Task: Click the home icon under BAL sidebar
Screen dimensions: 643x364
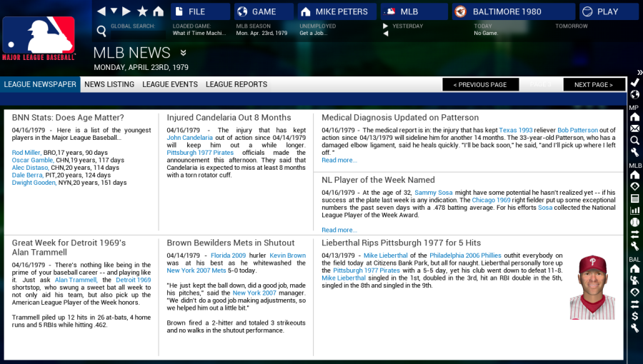Action: [634, 269]
